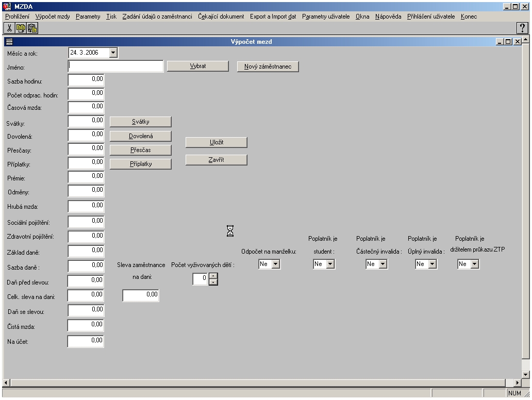532x400 pixels.
Task: Expand the Odpočet na manželku dropdown
Action: tap(276, 264)
